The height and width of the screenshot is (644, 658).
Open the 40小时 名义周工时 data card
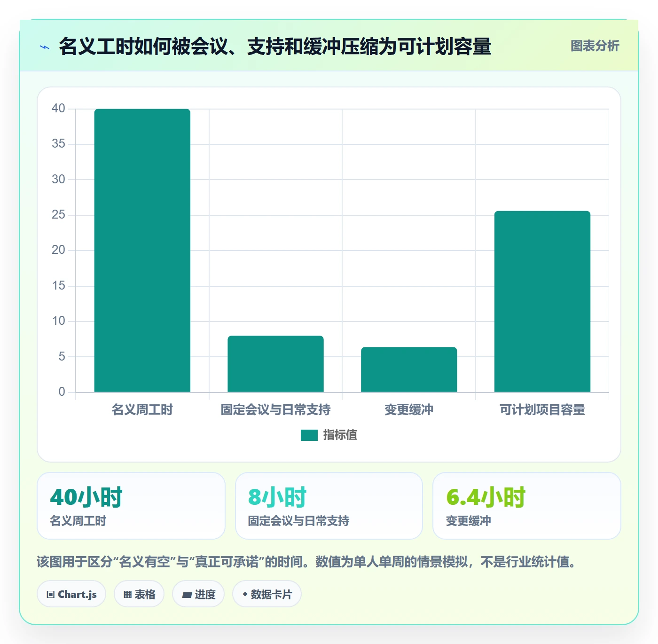click(131, 506)
